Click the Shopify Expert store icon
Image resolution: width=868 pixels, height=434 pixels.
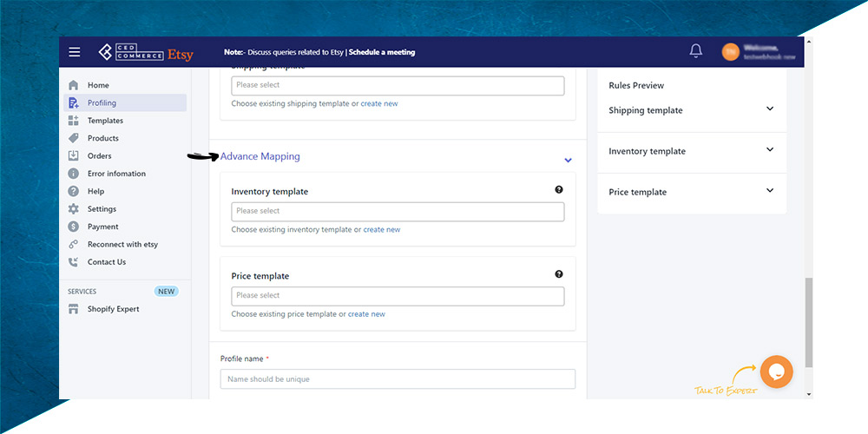[x=73, y=310]
